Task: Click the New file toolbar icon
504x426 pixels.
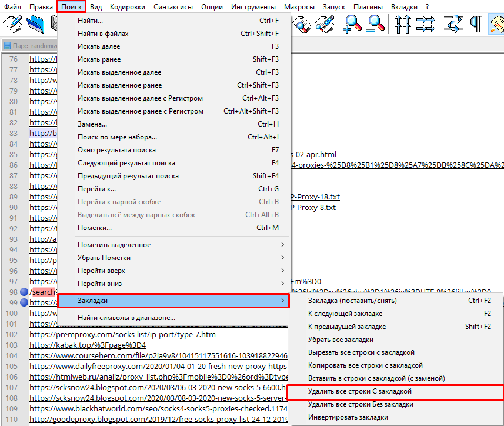Action: [12, 24]
